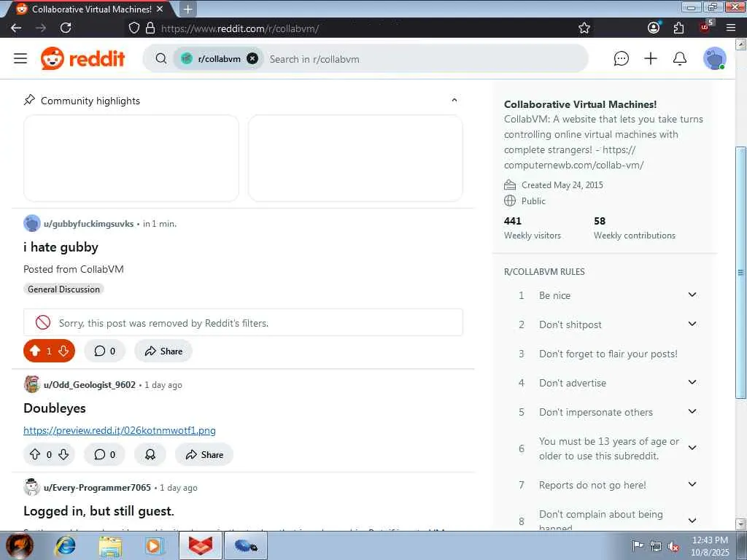Open Action Center flag tray icon

(x=638, y=545)
